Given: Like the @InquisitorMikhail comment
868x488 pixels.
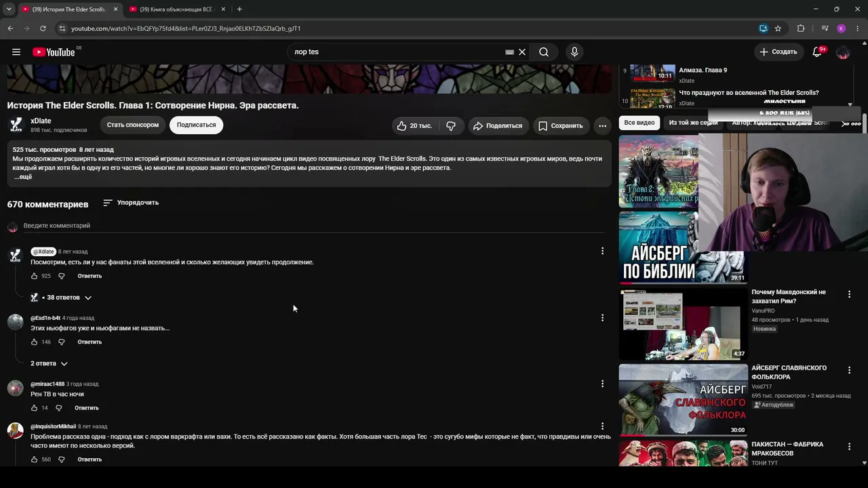Looking at the screenshot, I should 35,460.
